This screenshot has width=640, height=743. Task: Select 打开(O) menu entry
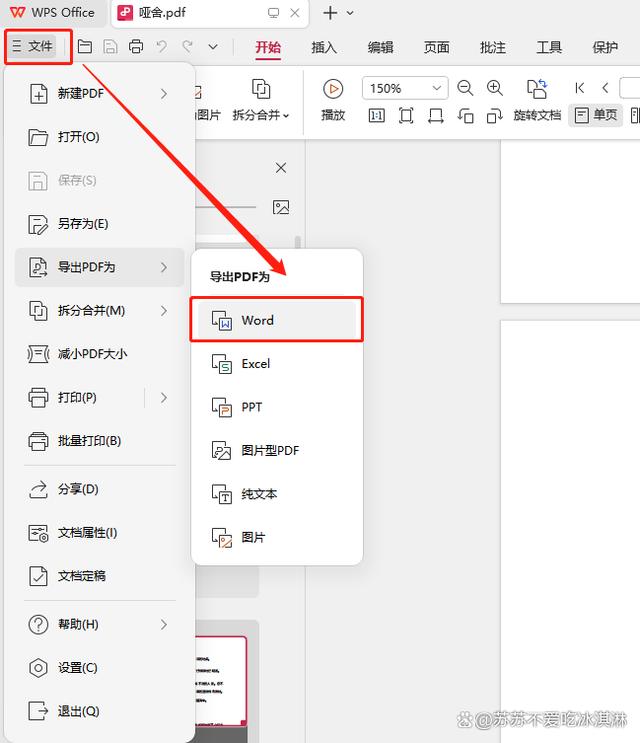coord(99,137)
